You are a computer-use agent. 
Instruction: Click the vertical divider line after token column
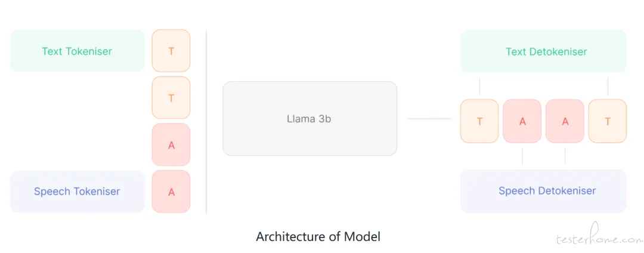tap(206, 122)
